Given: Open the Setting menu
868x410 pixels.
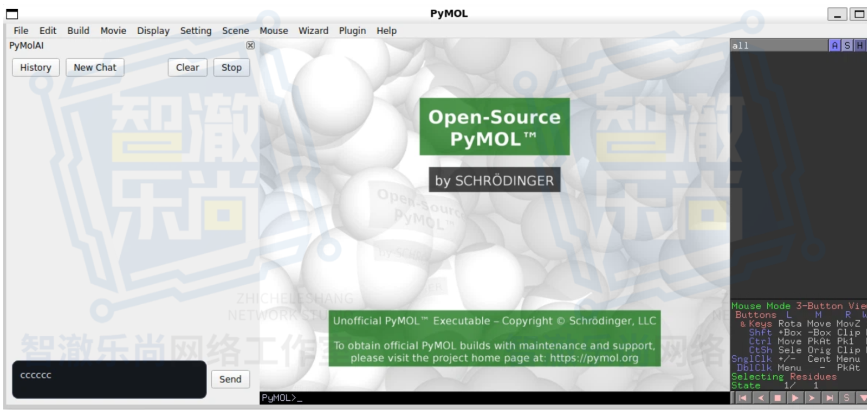Looking at the screenshot, I should point(196,31).
